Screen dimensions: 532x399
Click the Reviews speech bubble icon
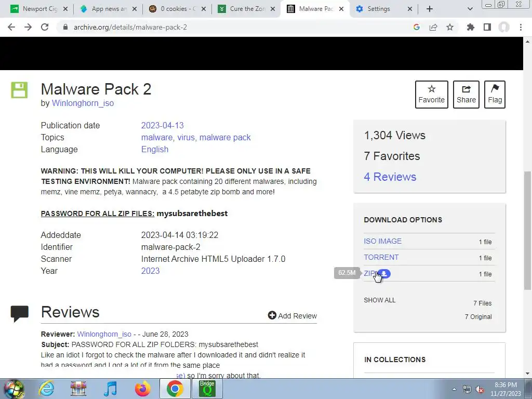(20, 313)
